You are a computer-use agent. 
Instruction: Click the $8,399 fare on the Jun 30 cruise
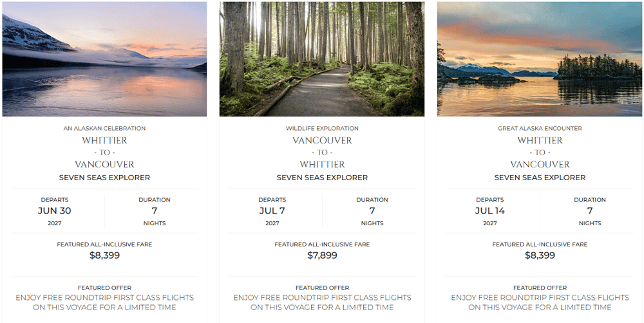point(104,255)
